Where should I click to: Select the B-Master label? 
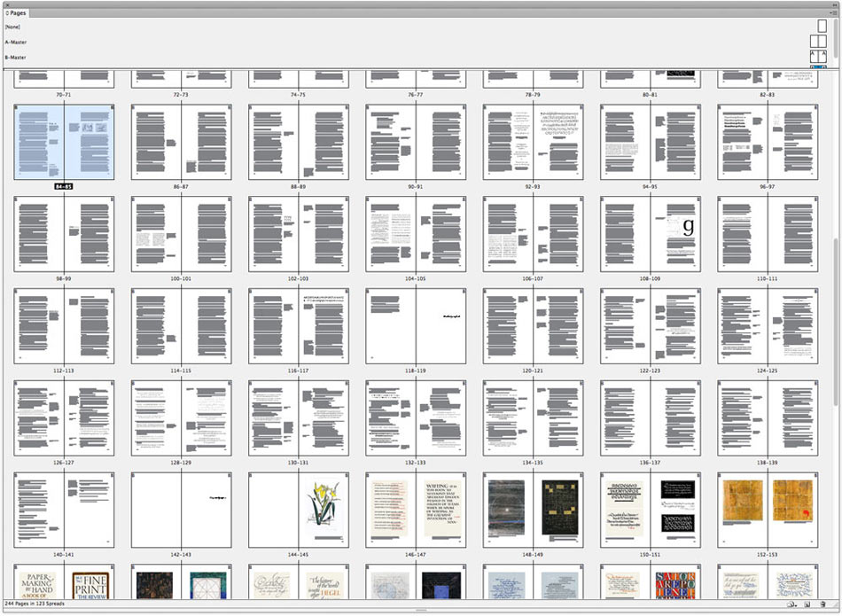coord(15,57)
